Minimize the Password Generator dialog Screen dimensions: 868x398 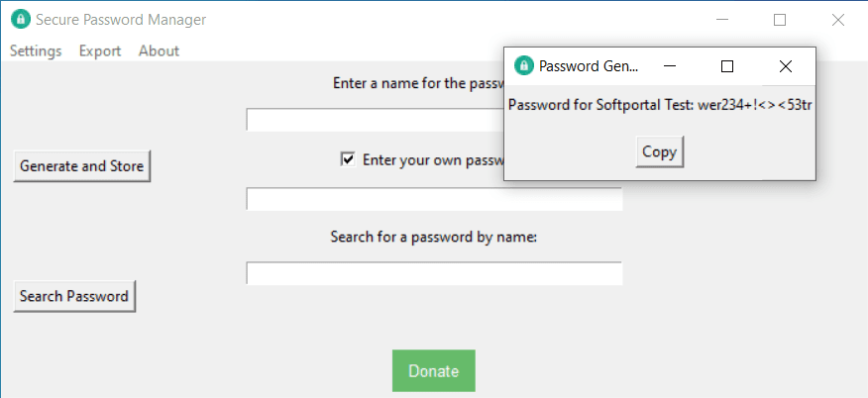[670, 66]
